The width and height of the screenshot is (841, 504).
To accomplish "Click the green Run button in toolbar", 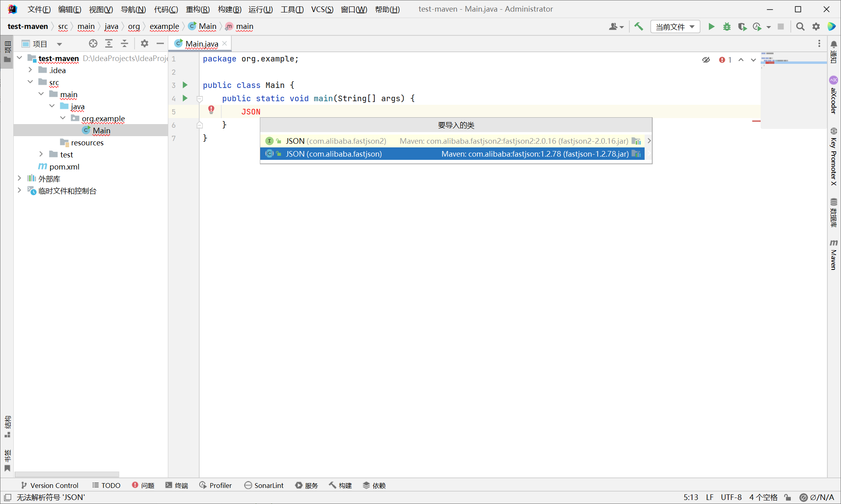I will pos(711,27).
